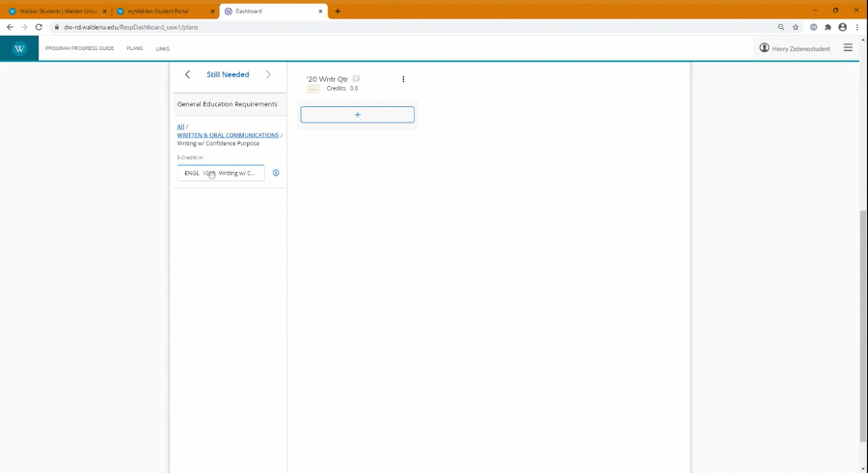This screenshot has height=473, width=868.
Task: Open Written & Oral Communications link
Action: point(228,135)
